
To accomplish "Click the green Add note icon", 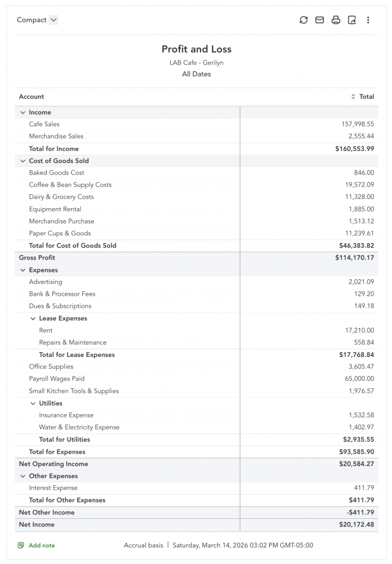I will tap(21, 545).
